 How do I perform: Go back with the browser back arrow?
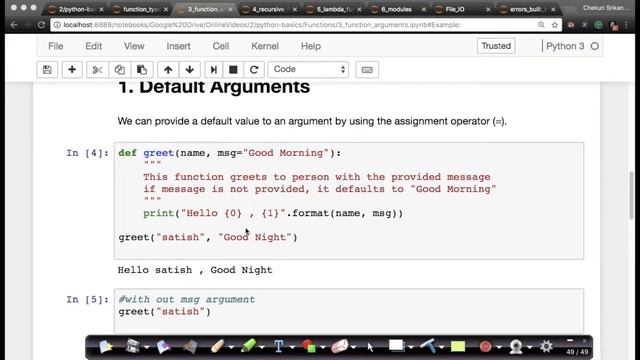click(14, 25)
